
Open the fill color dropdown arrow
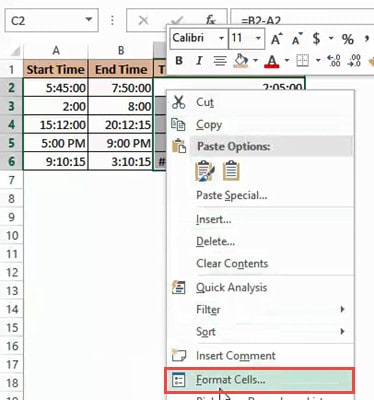[255, 61]
